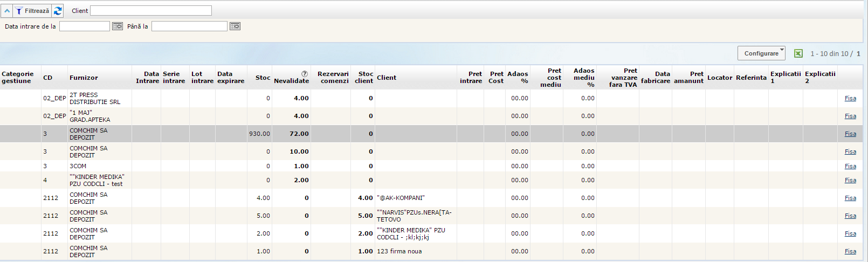The width and height of the screenshot is (868, 262).
Task: Sort by the Stoc column header
Action: [263, 78]
